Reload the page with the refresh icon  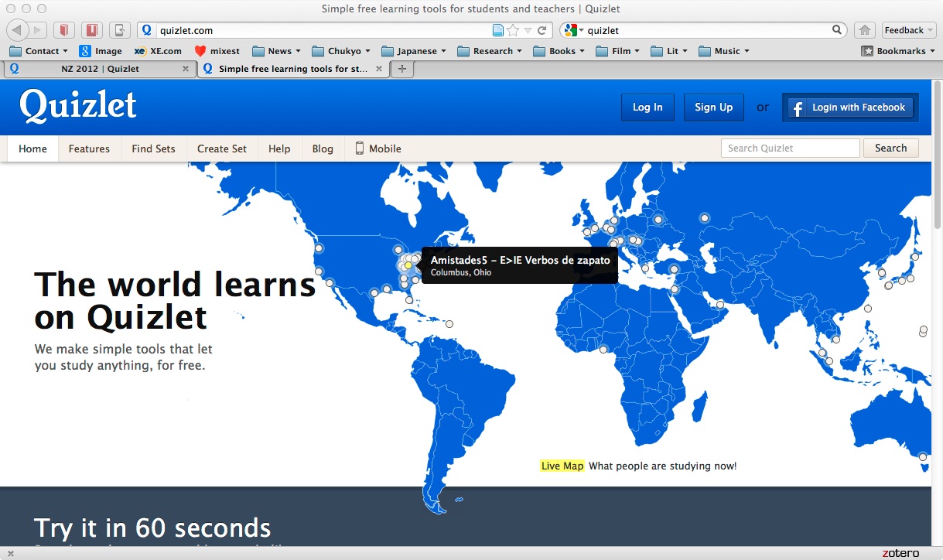[x=542, y=30]
